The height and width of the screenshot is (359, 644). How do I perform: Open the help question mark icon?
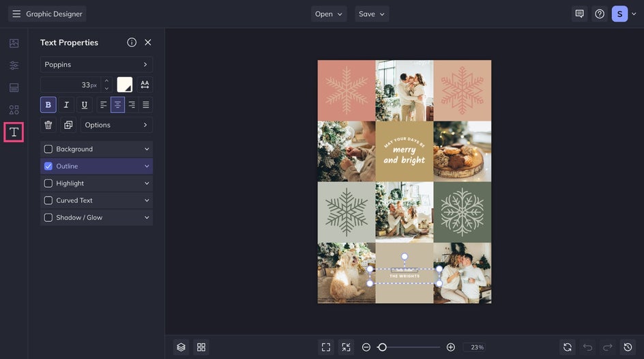click(x=600, y=14)
